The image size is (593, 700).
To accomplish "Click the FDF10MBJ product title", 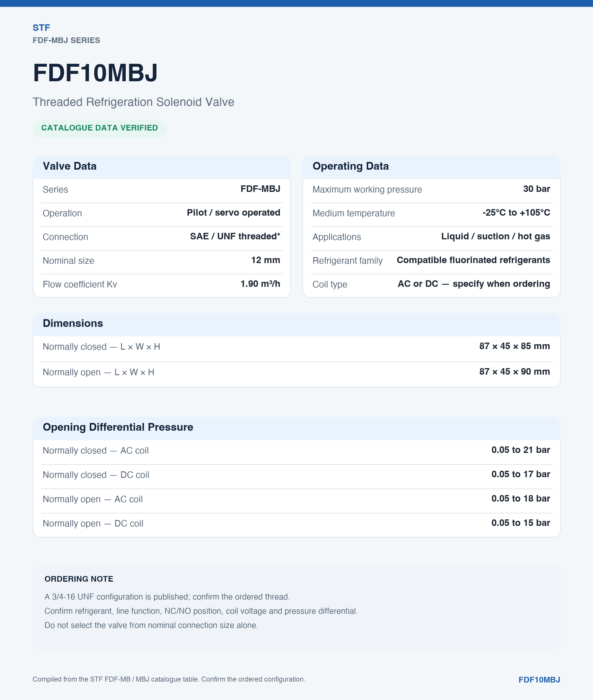I will 95,73.
